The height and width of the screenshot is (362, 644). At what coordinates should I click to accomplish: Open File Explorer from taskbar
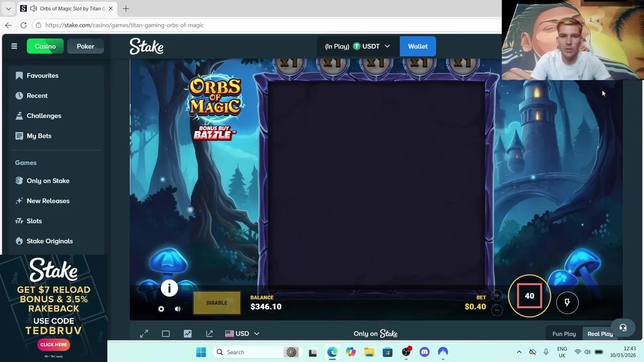[x=369, y=352]
